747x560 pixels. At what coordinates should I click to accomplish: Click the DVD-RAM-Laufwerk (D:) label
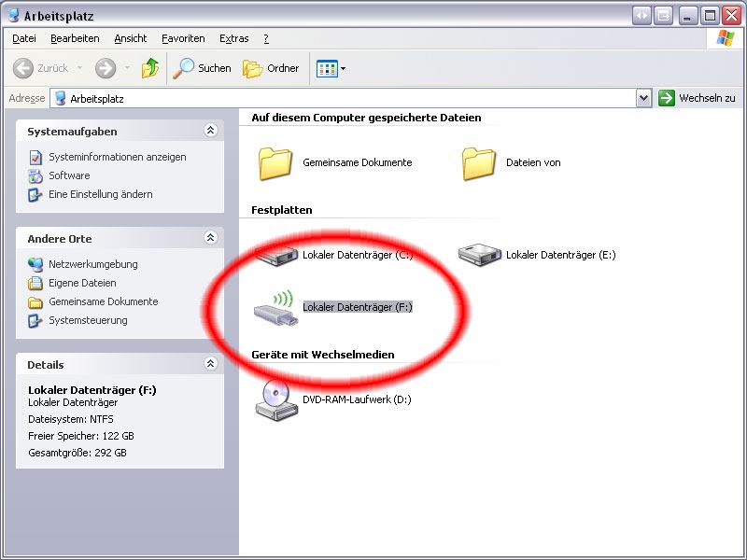point(357,399)
